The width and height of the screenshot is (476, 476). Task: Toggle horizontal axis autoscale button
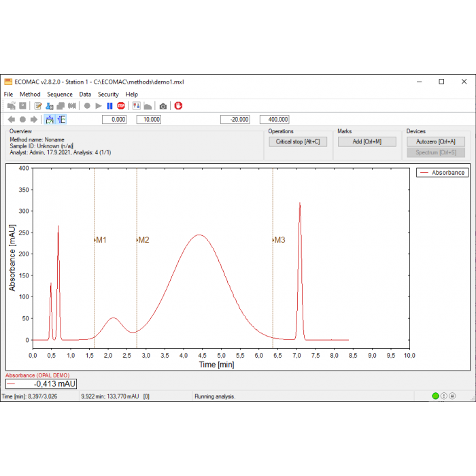pyautogui.click(x=50, y=120)
